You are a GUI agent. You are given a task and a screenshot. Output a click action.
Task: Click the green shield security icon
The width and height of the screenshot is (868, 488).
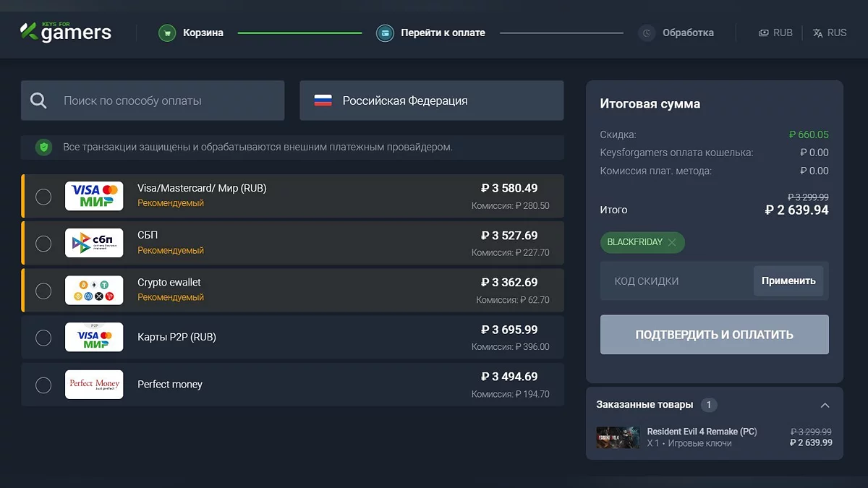(x=44, y=147)
